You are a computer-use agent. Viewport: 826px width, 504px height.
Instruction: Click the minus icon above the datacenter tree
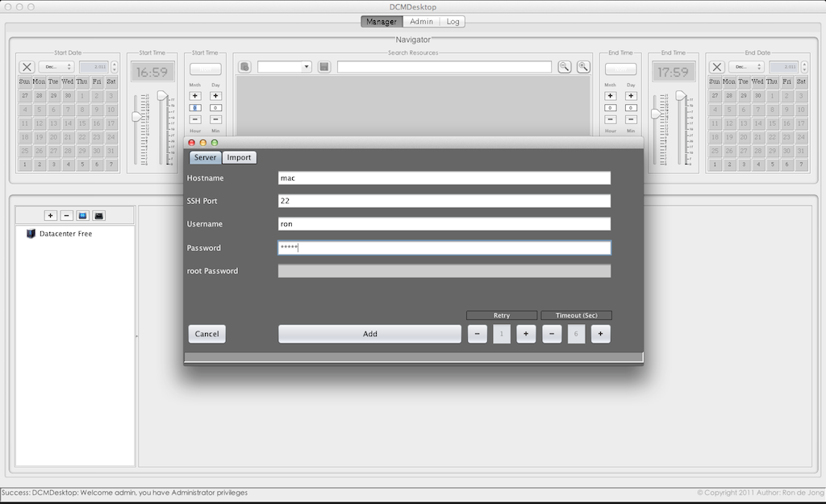[67, 215]
